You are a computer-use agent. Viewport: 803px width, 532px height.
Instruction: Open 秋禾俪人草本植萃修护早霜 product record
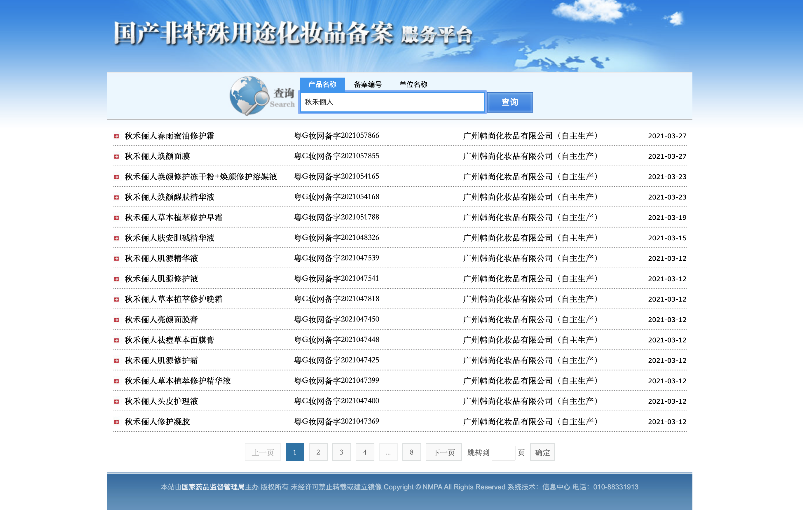coord(173,218)
